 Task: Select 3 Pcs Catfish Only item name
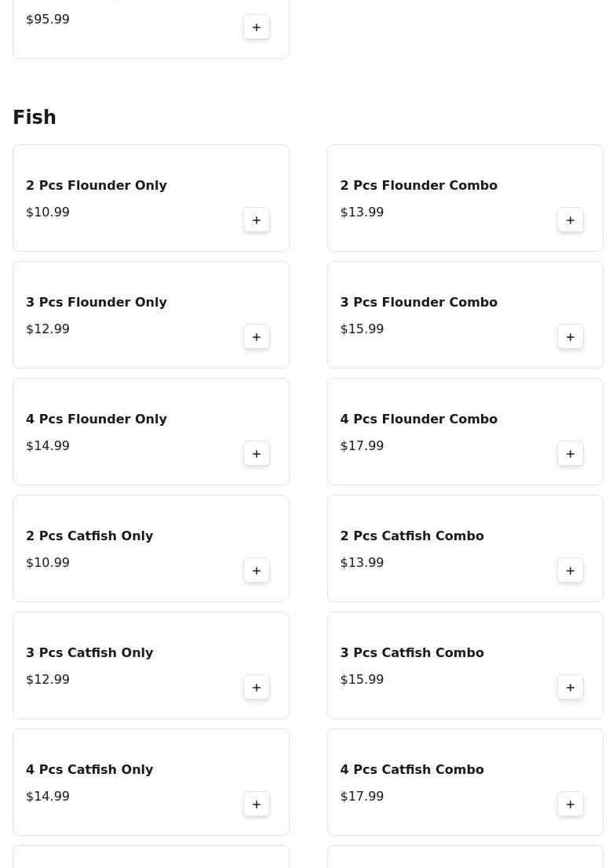[x=89, y=652]
